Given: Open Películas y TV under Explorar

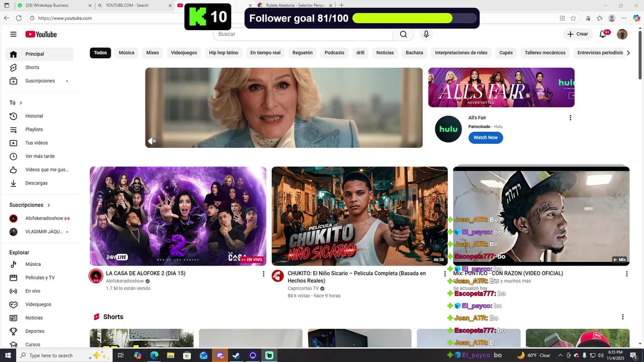Looking at the screenshot, I should pos(39,278).
